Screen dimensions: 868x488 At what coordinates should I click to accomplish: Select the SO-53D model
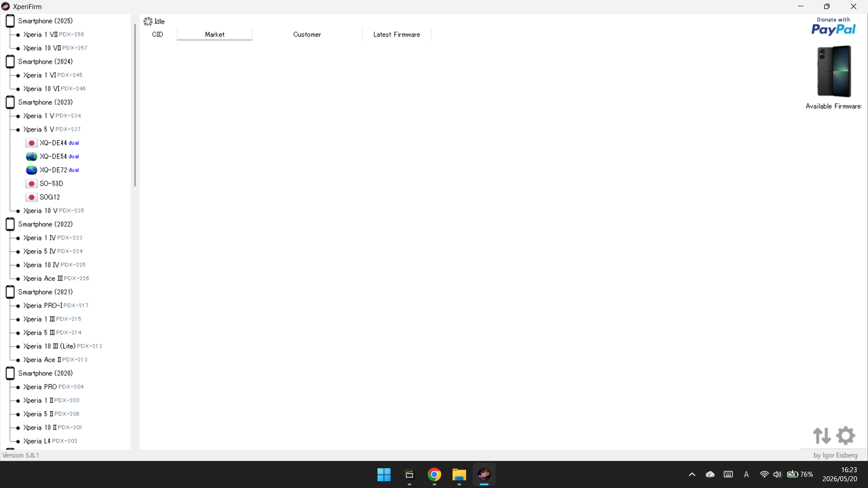pos(51,183)
